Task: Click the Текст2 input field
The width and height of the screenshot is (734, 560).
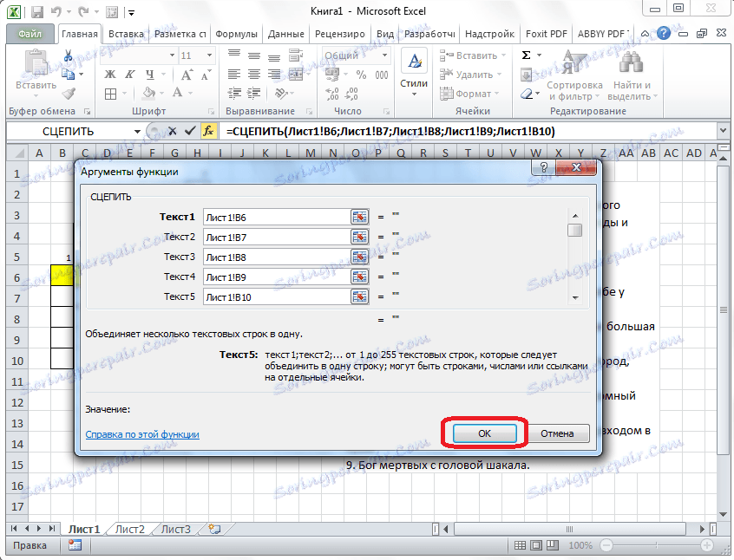Action: [x=277, y=238]
